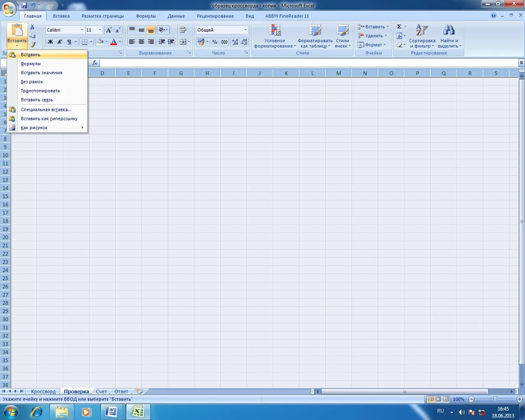Choose Специальная вставка in paste menu
The image size is (525, 420).
[47, 110]
